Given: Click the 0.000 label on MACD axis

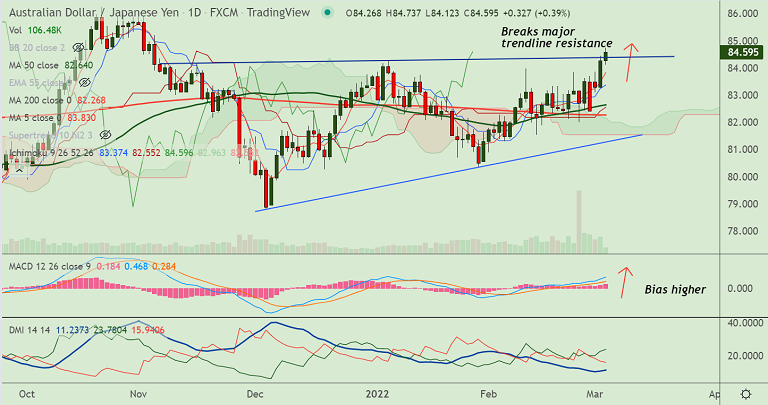Looking at the screenshot, I should tap(740, 288).
